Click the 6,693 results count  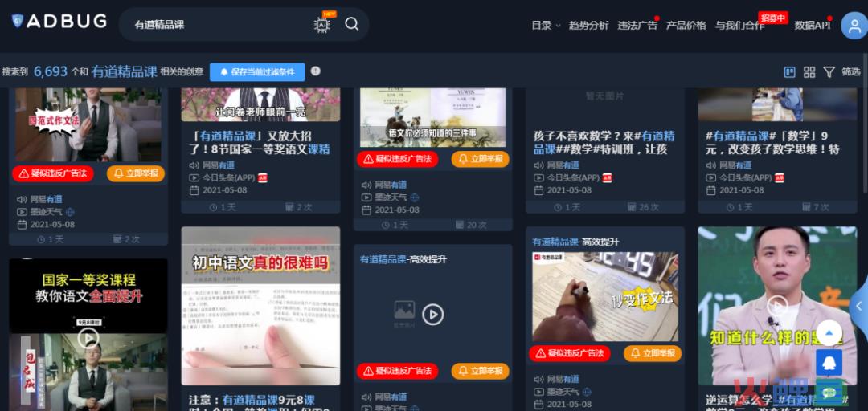click(x=51, y=71)
